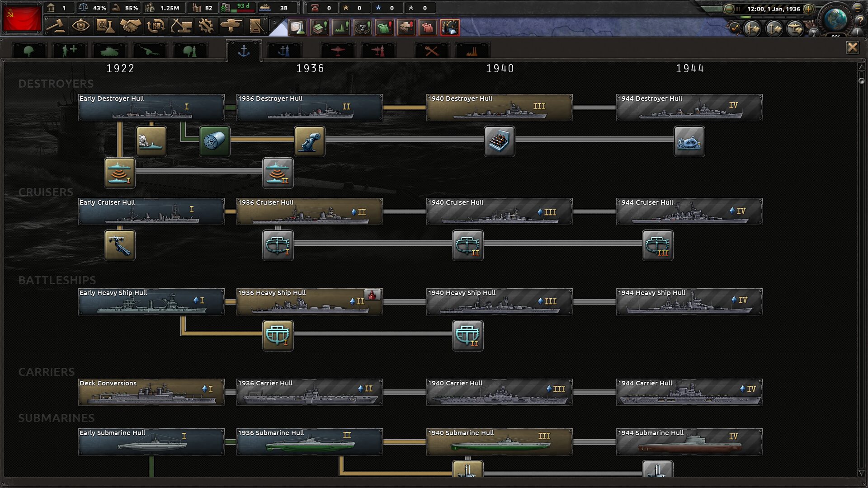Select 1944 Heavy Ship Hull technology
The height and width of the screenshot is (488, 868).
(689, 302)
